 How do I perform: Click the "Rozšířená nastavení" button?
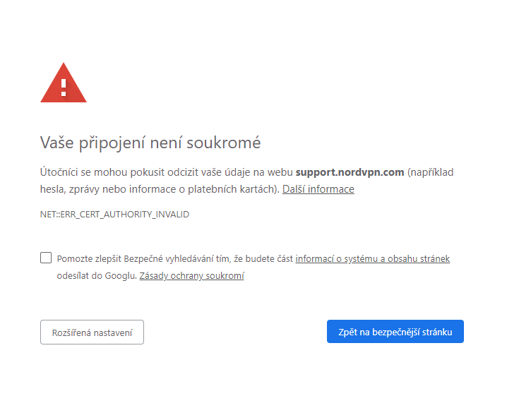click(x=92, y=332)
